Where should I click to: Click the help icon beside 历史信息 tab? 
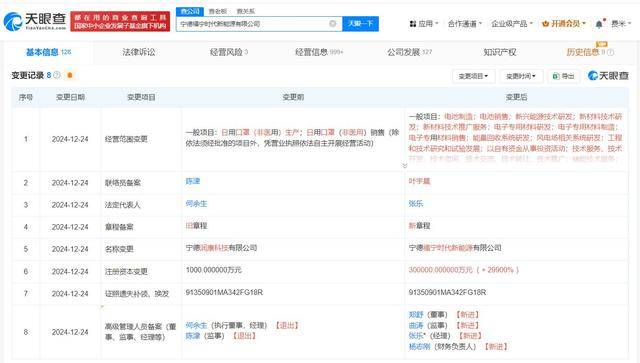pos(610,52)
